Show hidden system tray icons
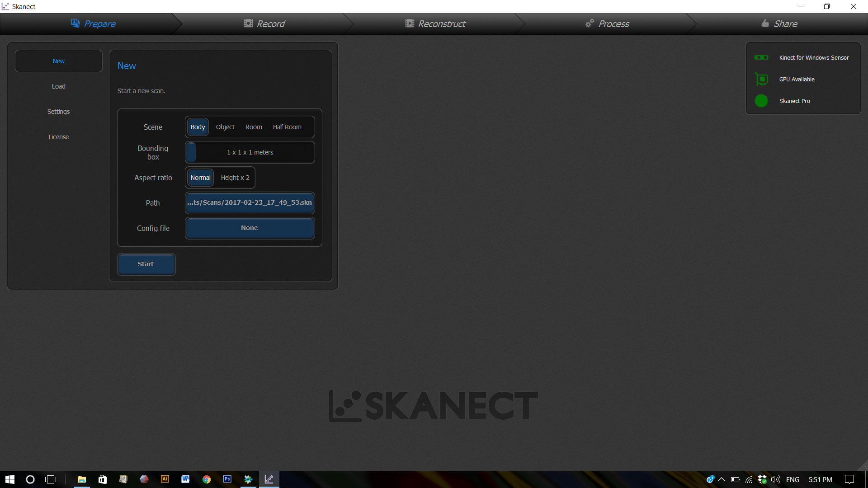This screenshot has height=488, width=868. coord(722,479)
